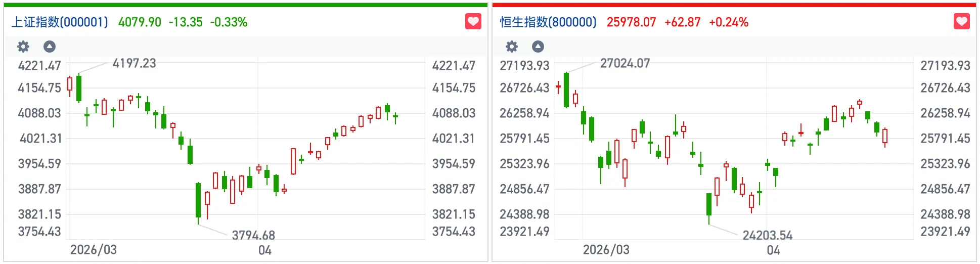Collapse the 恒生指数 chart with up-arrow
Image resolution: width=980 pixels, height=264 pixels.
tap(538, 47)
